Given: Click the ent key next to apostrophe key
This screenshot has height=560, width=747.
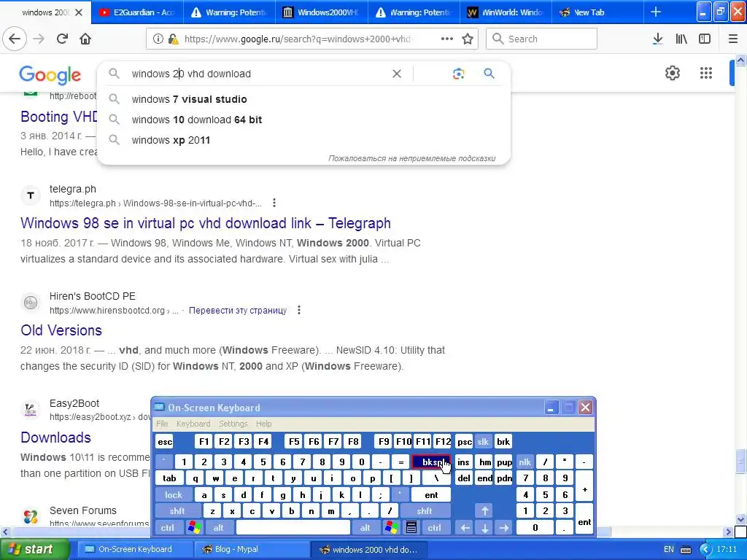Looking at the screenshot, I should click(430, 495).
